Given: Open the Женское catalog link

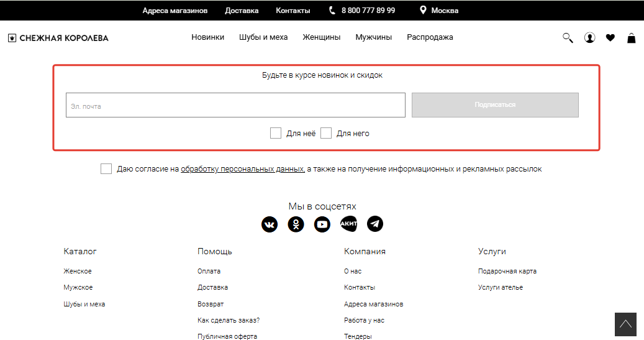Looking at the screenshot, I should pos(78,272).
